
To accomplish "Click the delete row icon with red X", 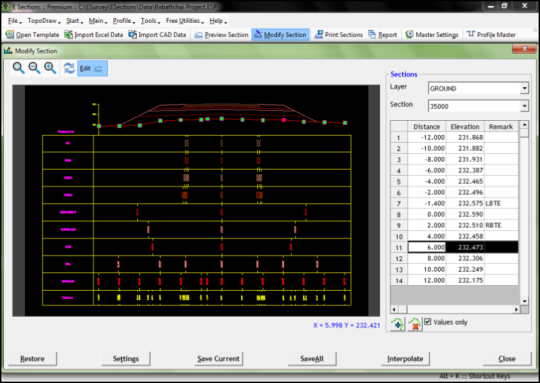I will pyautogui.click(x=415, y=324).
